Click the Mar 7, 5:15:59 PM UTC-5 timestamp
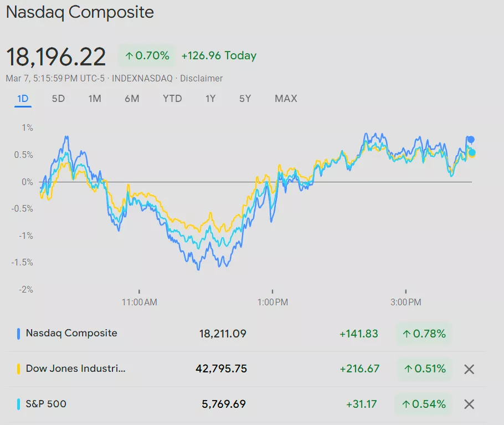The width and height of the screenshot is (504, 425). click(55, 79)
